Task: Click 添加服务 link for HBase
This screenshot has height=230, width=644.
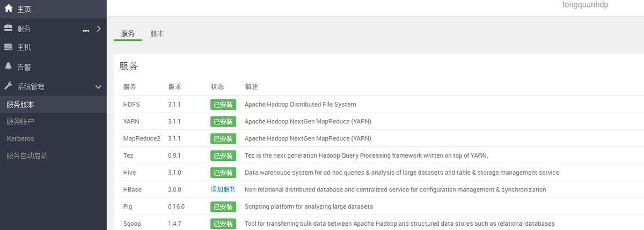Action: click(x=223, y=189)
